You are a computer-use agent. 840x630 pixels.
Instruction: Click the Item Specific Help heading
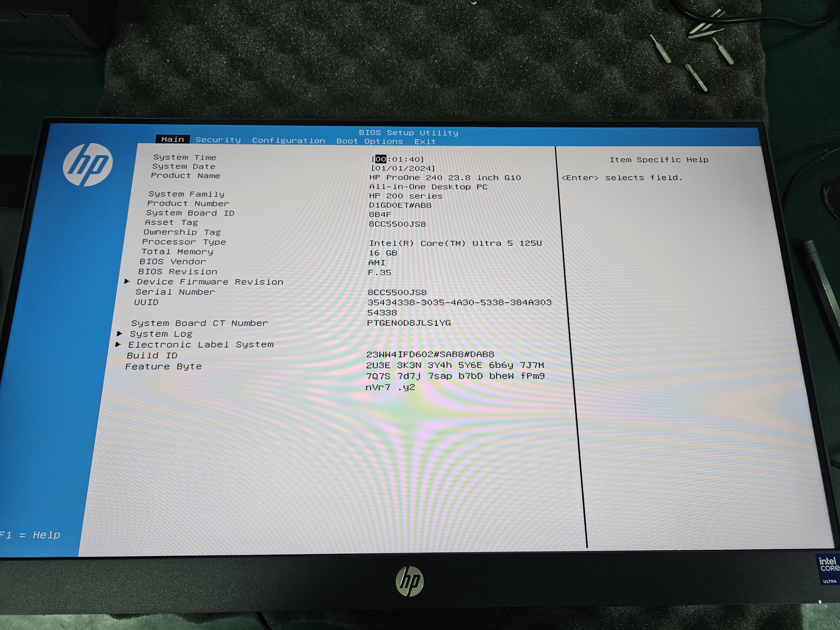click(659, 160)
